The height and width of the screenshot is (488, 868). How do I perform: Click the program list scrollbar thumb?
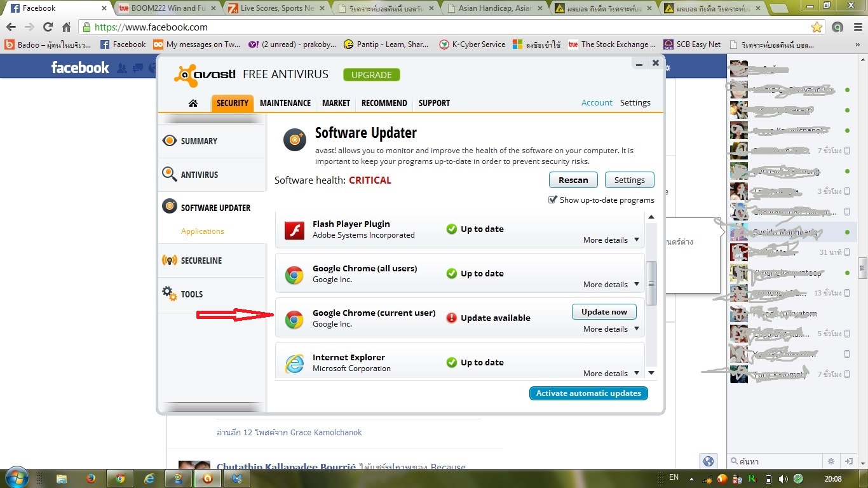pos(651,283)
